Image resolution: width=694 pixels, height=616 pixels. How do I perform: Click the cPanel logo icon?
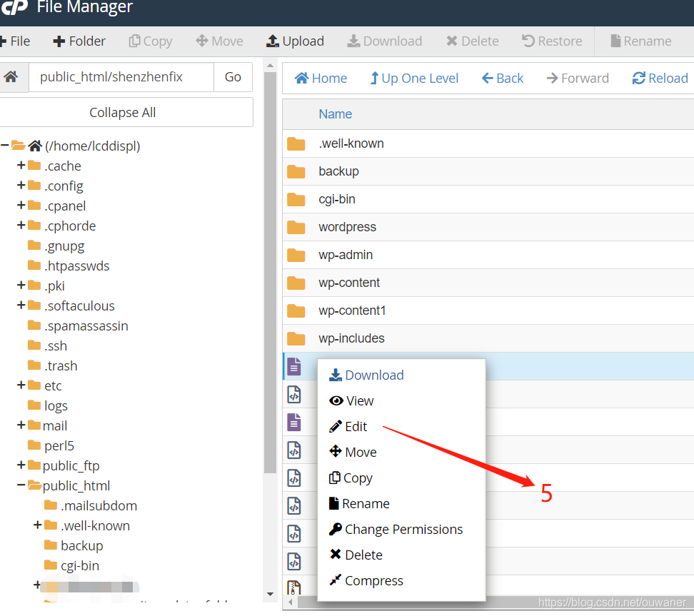[14, 6]
